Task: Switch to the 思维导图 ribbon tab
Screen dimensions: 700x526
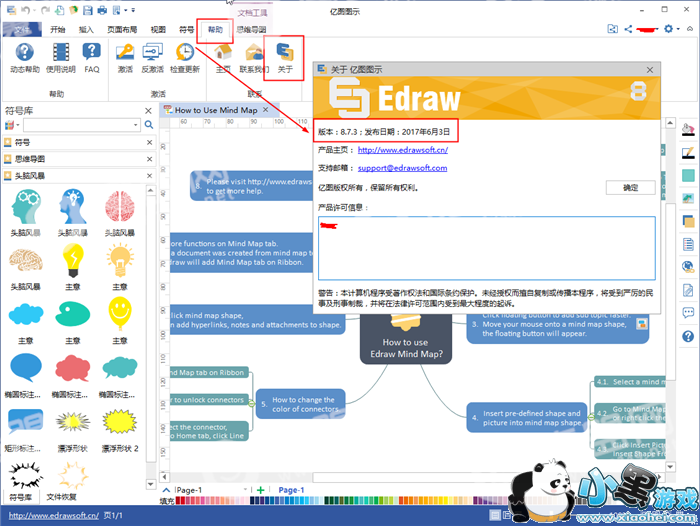Action: click(x=251, y=29)
